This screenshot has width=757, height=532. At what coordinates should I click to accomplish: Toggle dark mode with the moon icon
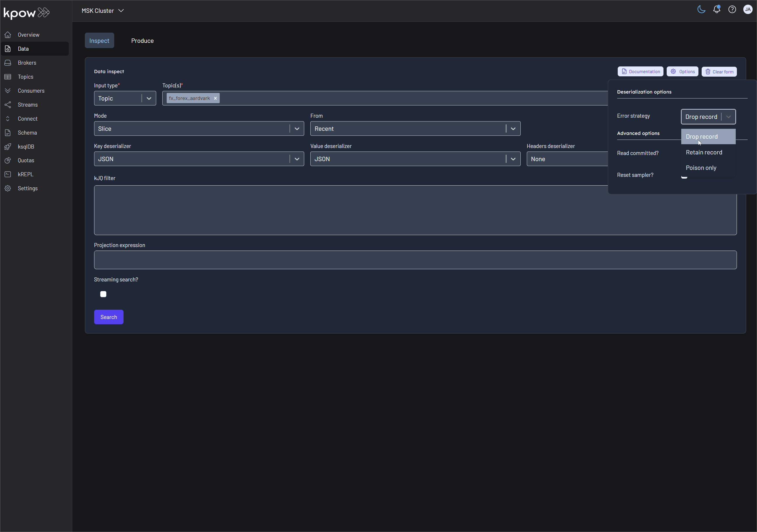[701, 9]
